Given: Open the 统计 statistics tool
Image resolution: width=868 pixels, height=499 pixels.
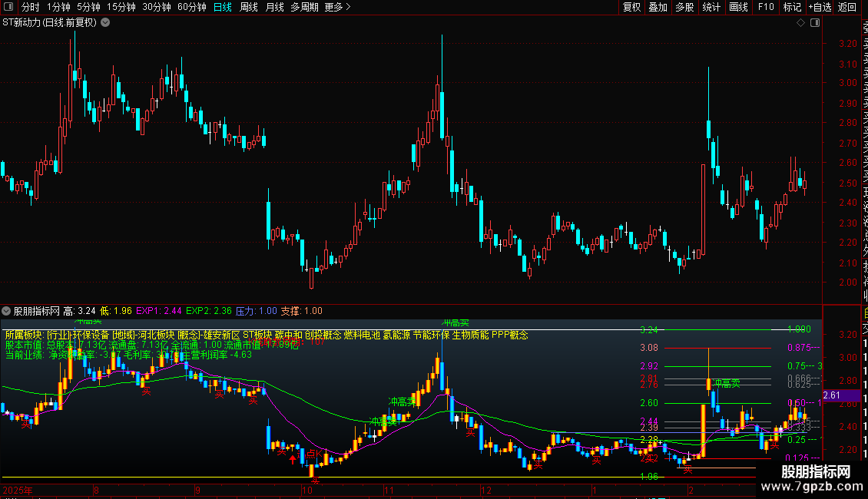Looking at the screenshot, I should coord(711,7).
